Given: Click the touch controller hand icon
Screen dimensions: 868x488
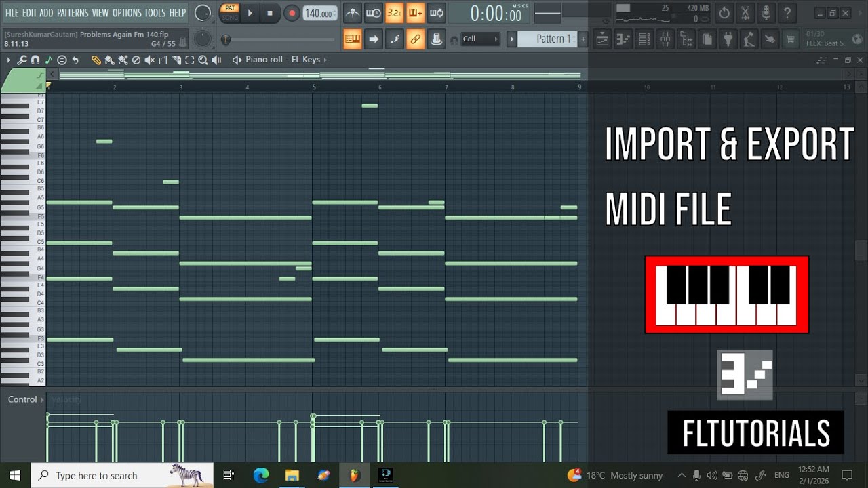Looking at the screenshot, I should pyautogui.click(x=770, y=39).
